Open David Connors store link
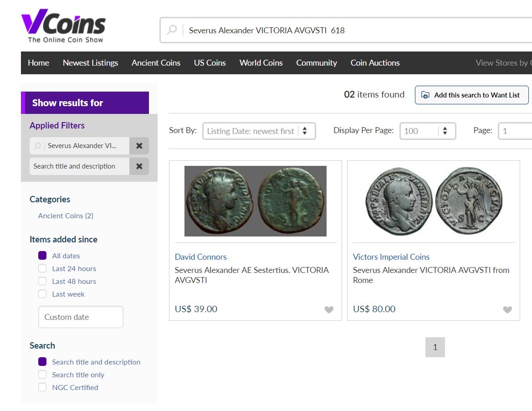532x411 pixels. click(x=200, y=257)
